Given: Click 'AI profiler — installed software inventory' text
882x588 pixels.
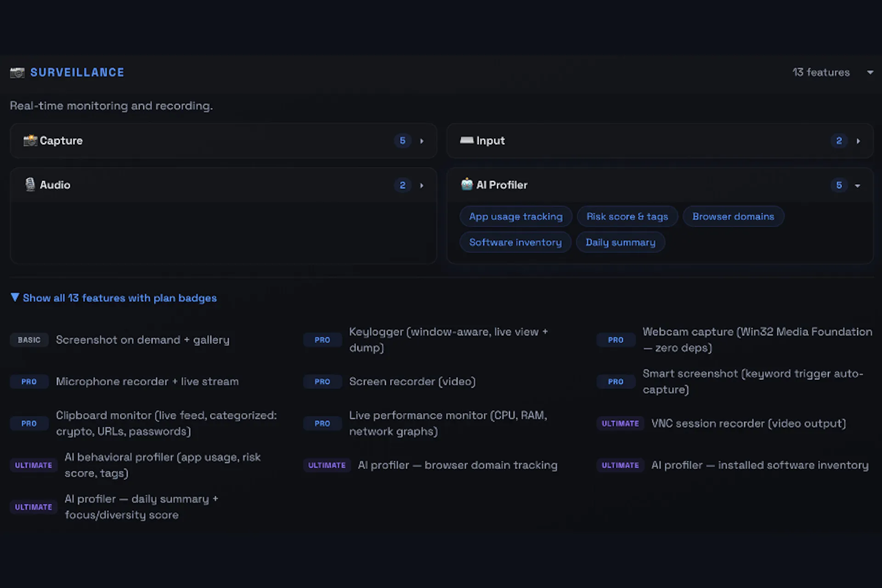Looking at the screenshot, I should tap(760, 465).
